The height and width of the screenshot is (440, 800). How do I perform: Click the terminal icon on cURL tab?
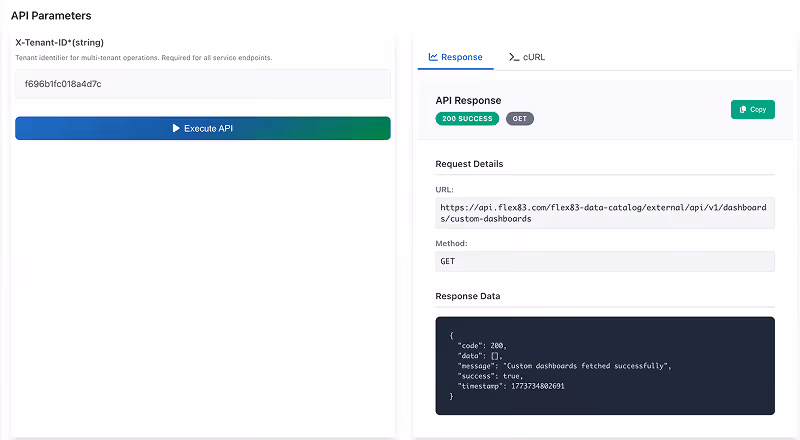pyautogui.click(x=514, y=57)
